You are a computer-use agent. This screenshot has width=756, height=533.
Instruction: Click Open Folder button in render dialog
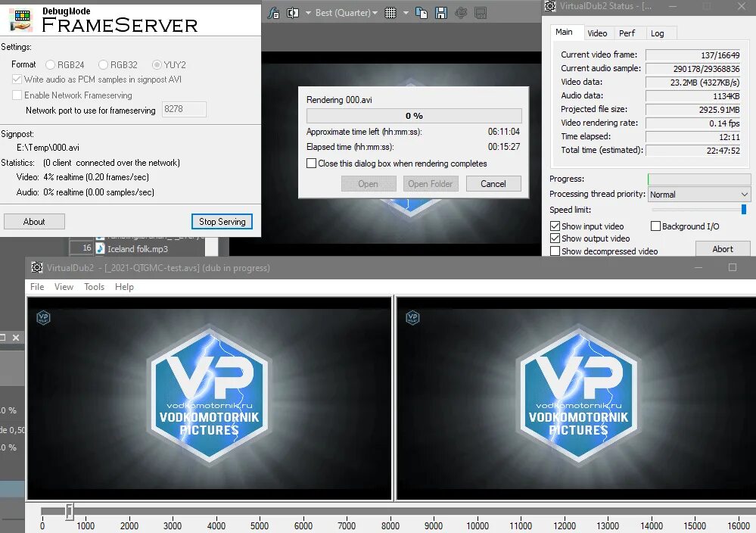coord(431,184)
